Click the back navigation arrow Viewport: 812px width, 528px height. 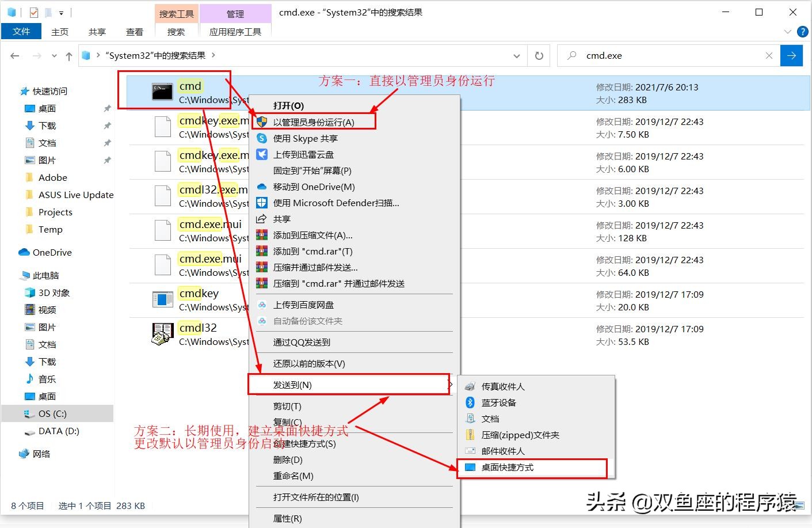15,55
